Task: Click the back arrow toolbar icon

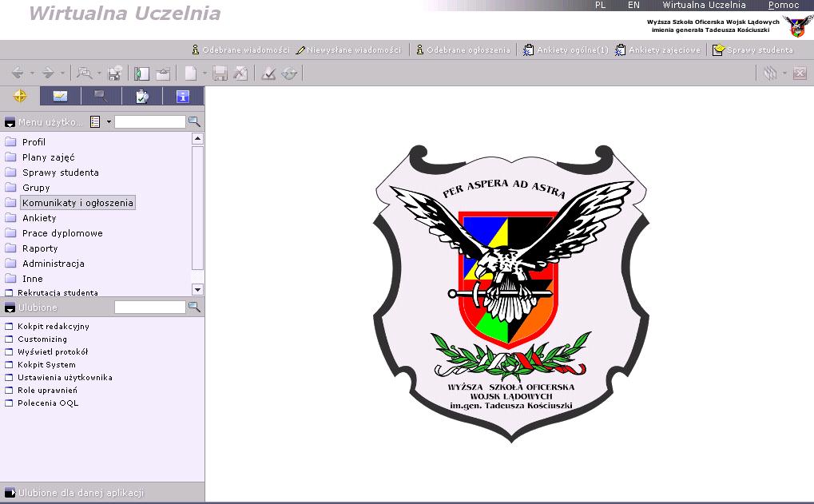Action: 18,73
